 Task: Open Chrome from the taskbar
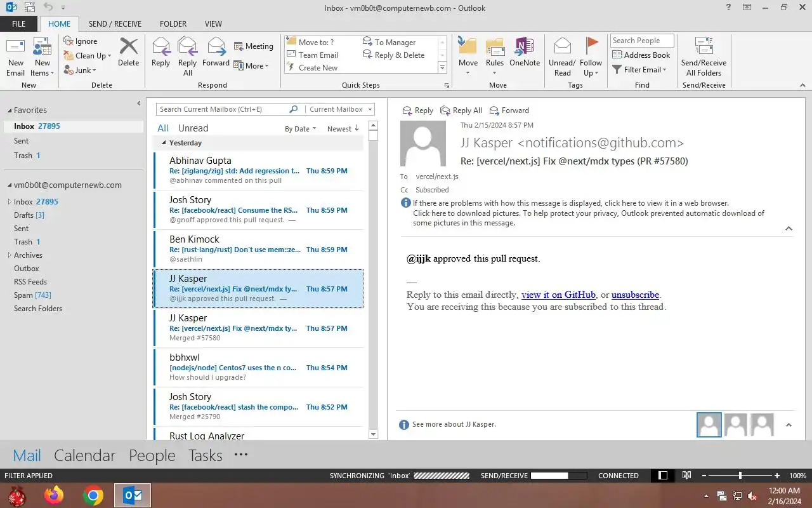coord(93,495)
